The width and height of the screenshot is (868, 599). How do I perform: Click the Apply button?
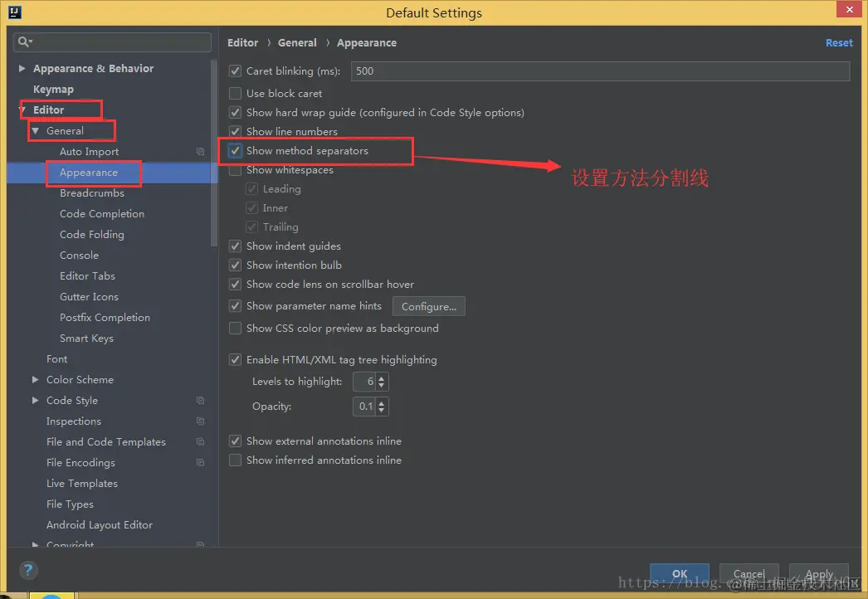pos(819,573)
